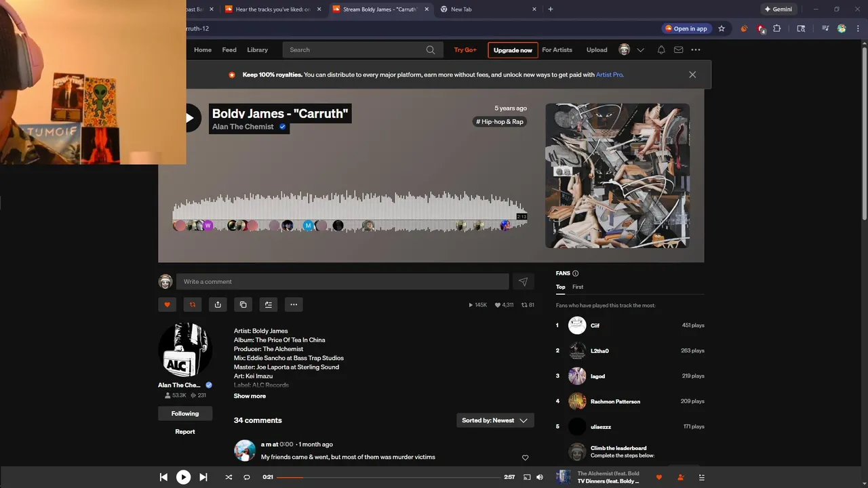
Task: Repost the track with the repost icon
Action: tap(193, 304)
